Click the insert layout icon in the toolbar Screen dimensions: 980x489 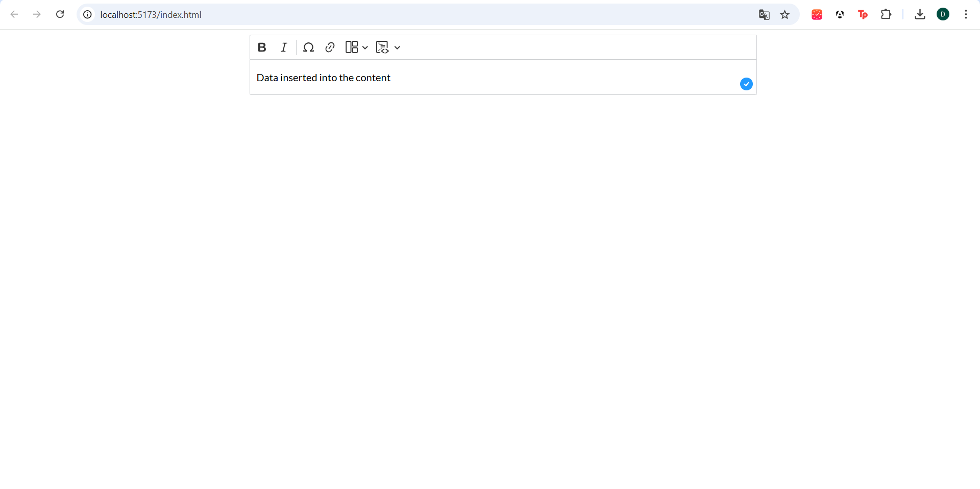(x=351, y=47)
